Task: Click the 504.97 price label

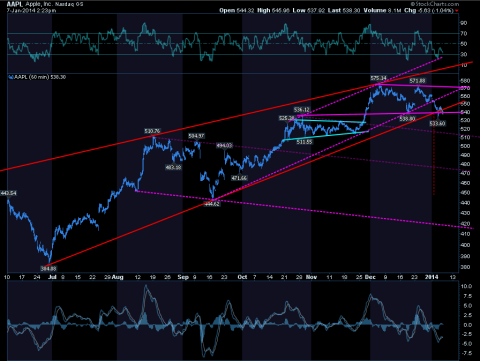Action: pyautogui.click(x=196, y=136)
